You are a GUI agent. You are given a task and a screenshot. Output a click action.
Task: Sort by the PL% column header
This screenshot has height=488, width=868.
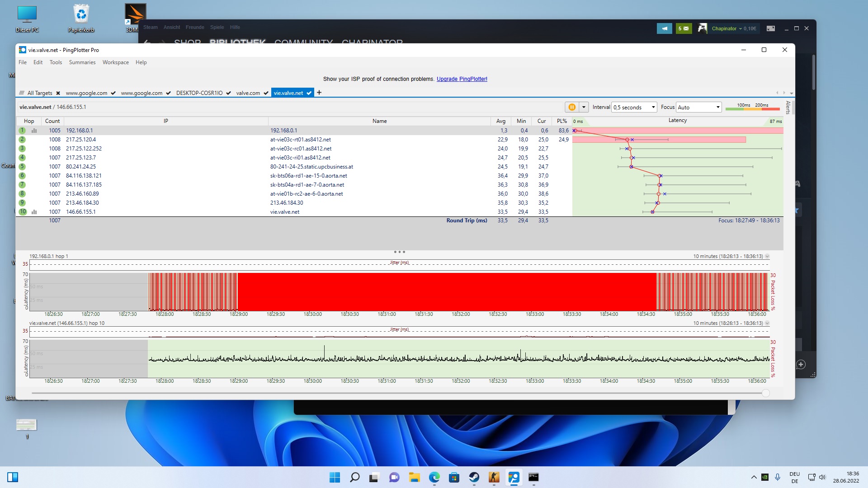(x=561, y=121)
